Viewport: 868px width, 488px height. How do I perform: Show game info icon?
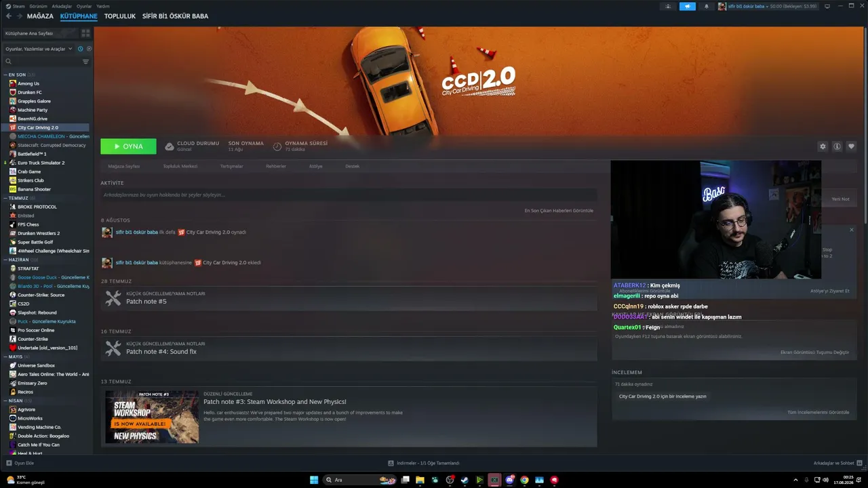[x=837, y=146]
